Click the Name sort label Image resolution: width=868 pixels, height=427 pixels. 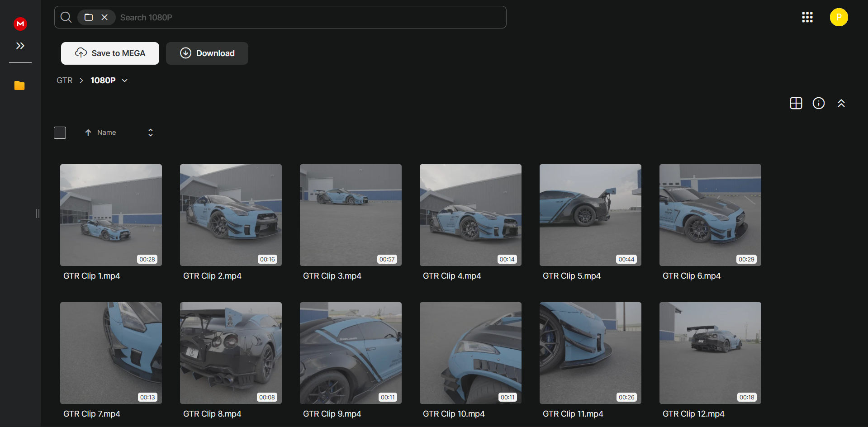(x=107, y=133)
